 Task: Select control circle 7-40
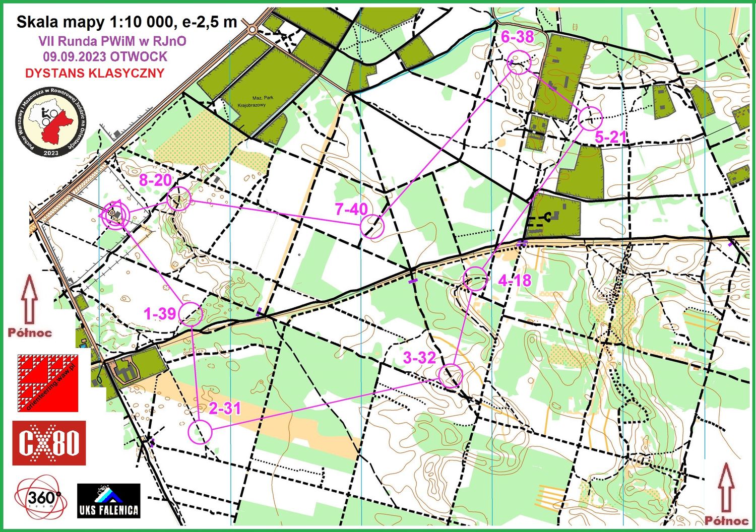(x=372, y=226)
